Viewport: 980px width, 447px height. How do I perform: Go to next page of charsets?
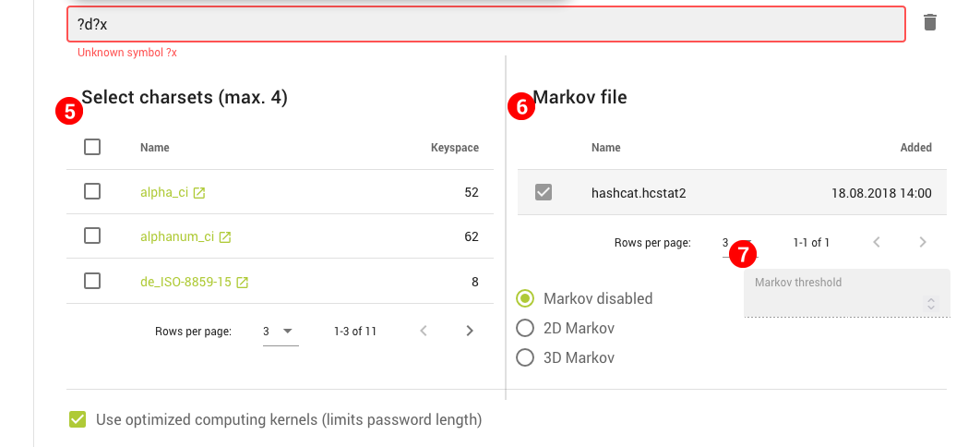(x=470, y=331)
